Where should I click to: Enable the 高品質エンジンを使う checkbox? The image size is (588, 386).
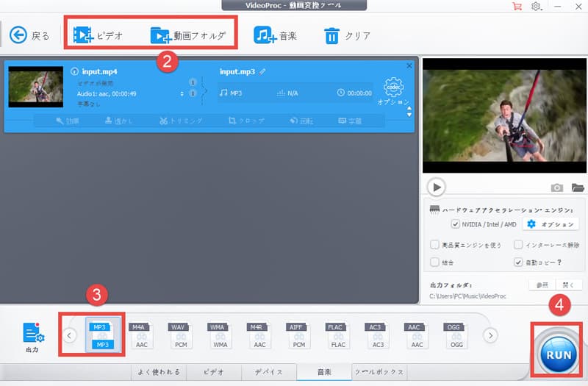[435, 244]
